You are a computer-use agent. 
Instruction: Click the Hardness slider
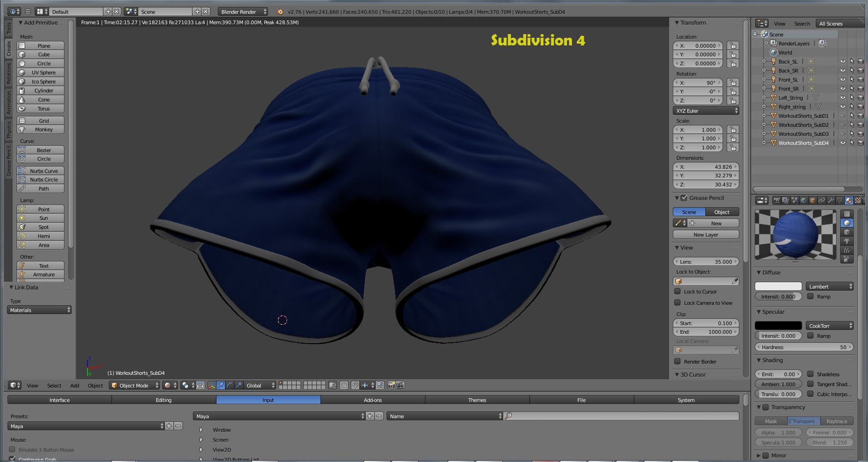pos(804,347)
